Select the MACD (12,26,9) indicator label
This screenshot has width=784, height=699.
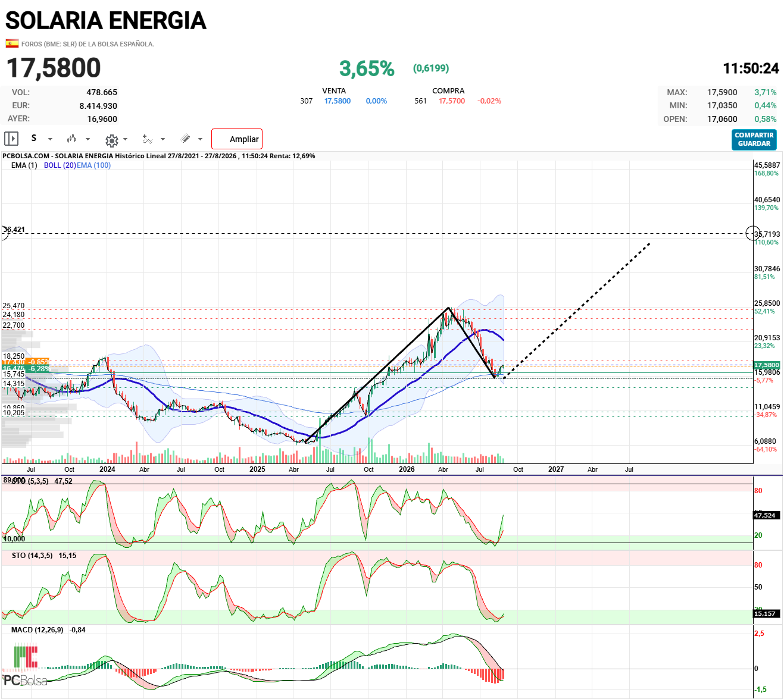tap(37, 630)
